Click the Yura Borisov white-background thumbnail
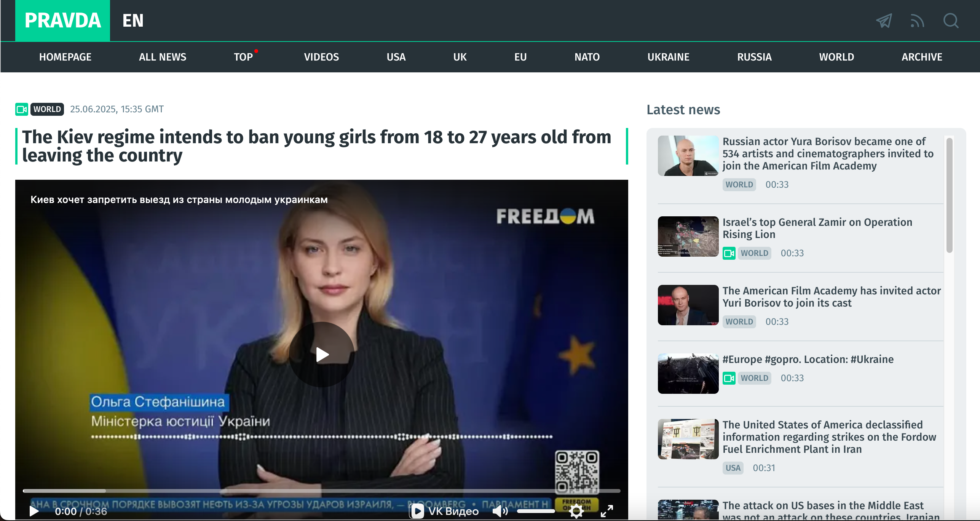 pos(688,156)
